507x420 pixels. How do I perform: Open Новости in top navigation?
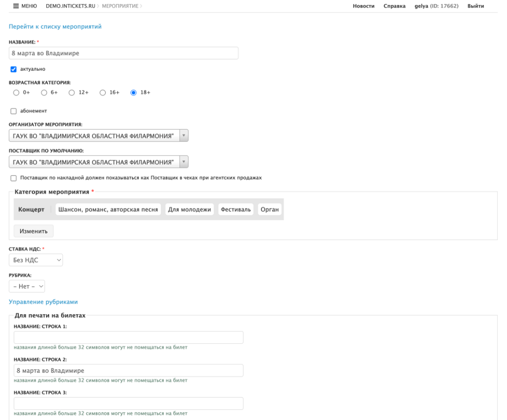[x=363, y=6]
